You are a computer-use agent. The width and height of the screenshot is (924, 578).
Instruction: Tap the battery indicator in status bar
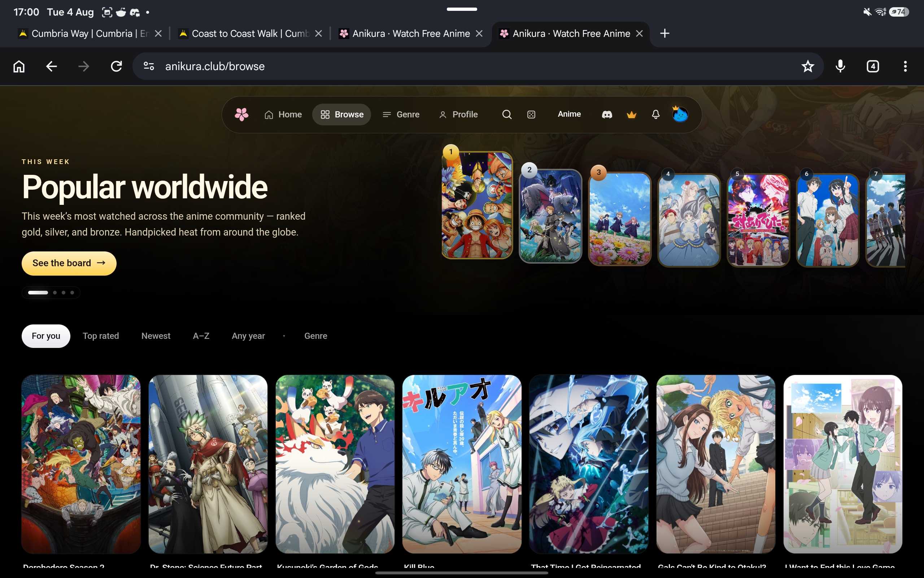click(x=899, y=12)
